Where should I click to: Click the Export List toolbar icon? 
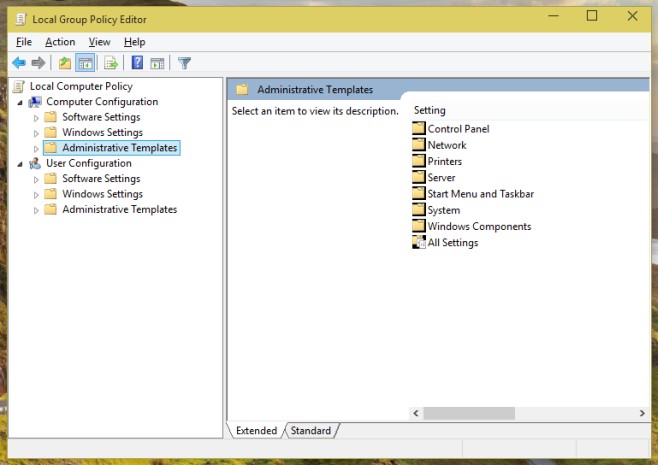click(x=111, y=63)
